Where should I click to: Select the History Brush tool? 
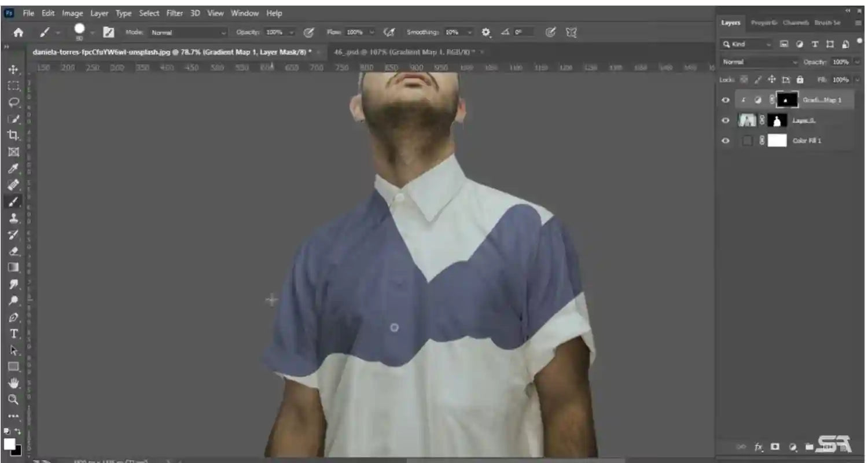[x=13, y=234]
